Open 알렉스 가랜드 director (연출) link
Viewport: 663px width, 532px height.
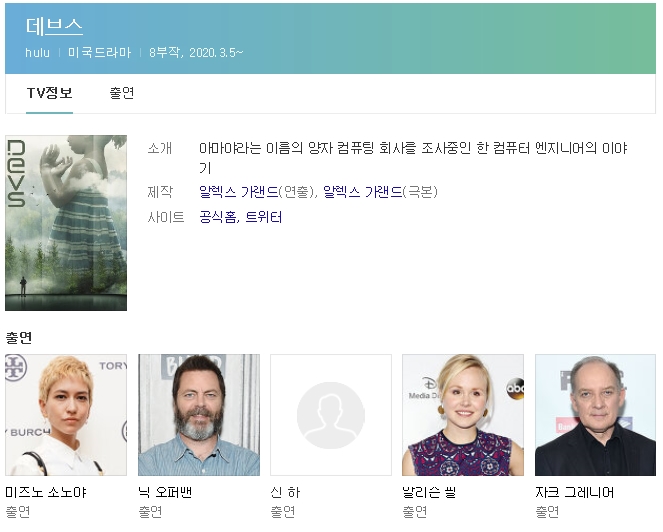point(238,191)
